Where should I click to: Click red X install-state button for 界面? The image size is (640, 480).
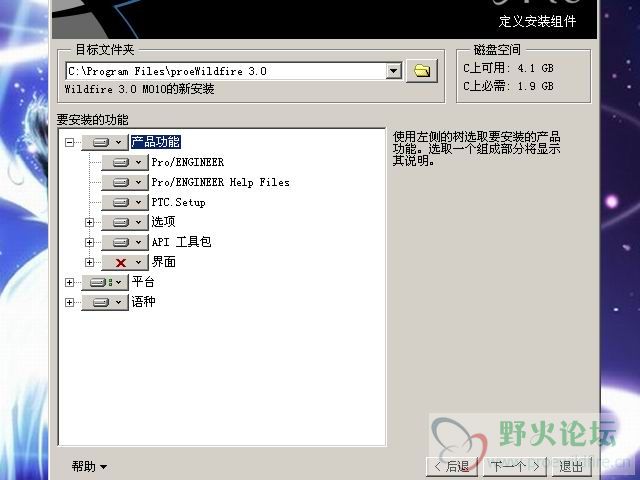pyautogui.click(x=125, y=262)
